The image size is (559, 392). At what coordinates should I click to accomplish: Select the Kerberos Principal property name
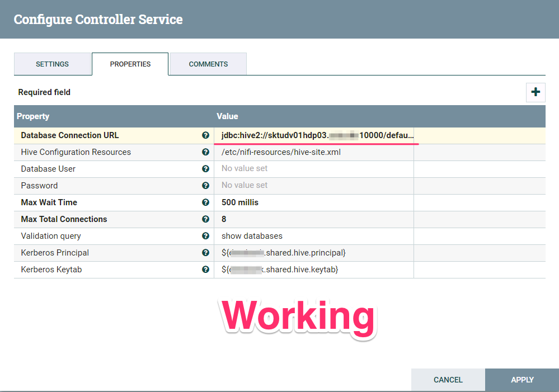(x=55, y=253)
